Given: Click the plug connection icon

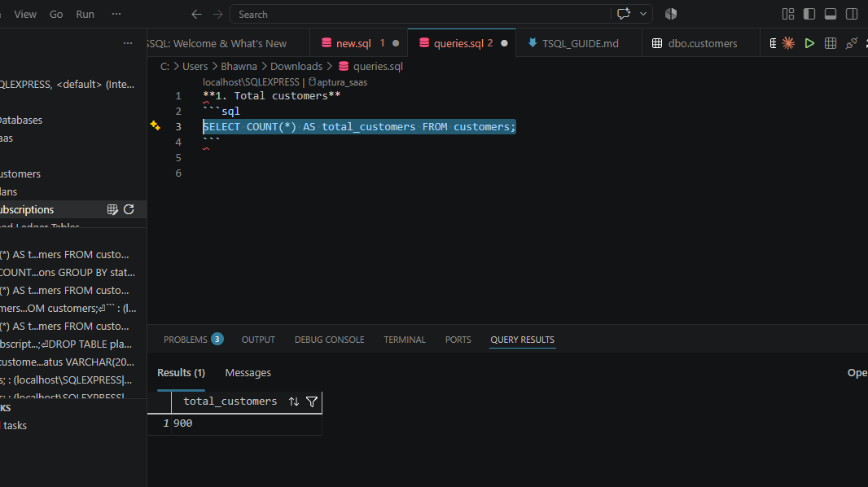Looking at the screenshot, I should coord(852,43).
